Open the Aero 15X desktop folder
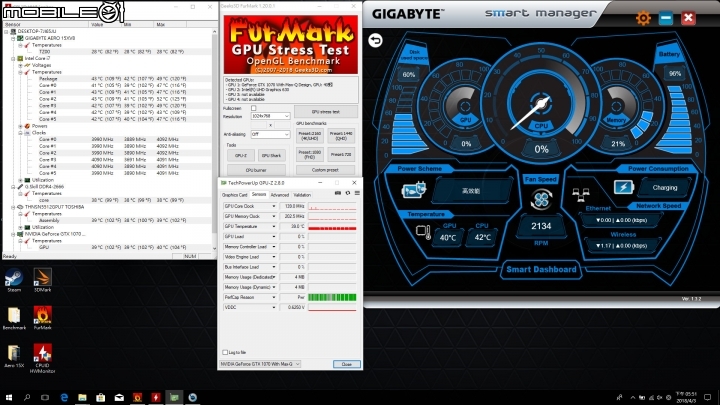Viewport: 720px width, 405px height. pos(14,356)
